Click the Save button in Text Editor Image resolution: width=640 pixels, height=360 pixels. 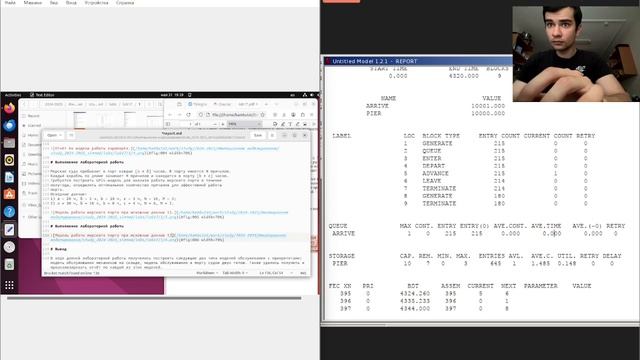pyautogui.click(x=258, y=135)
